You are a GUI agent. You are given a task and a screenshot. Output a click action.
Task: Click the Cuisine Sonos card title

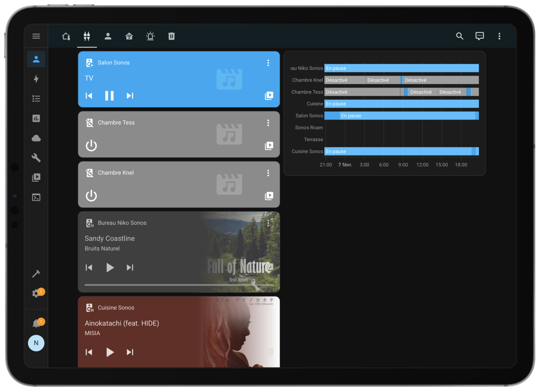[116, 308]
